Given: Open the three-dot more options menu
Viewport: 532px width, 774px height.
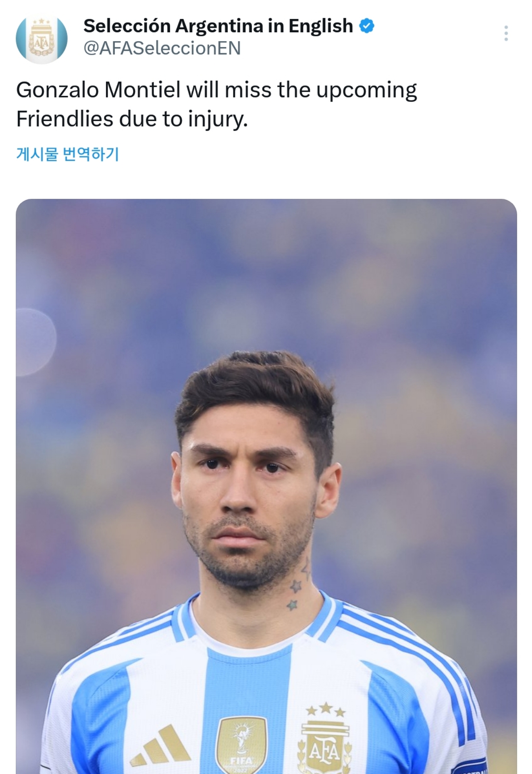Looking at the screenshot, I should pyautogui.click(x=506, y=33).
